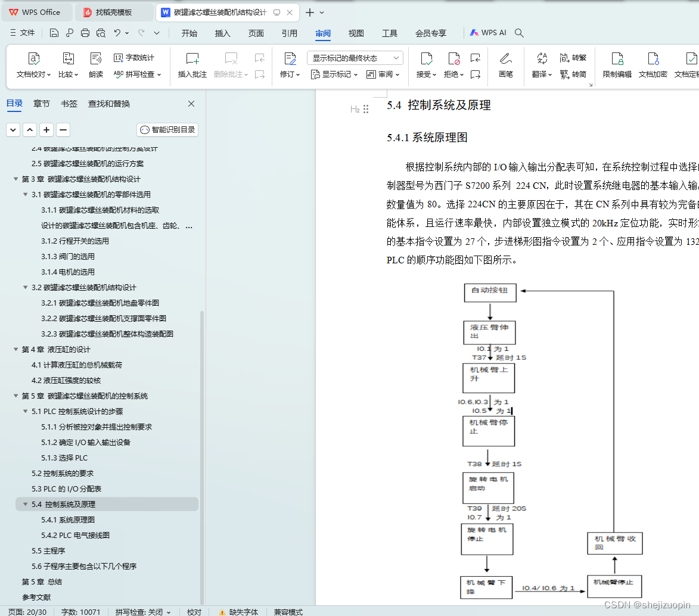Go to 3.1.2 行程开关的选用 in outline
Screen dimensions: 699x616
point(75,241)
